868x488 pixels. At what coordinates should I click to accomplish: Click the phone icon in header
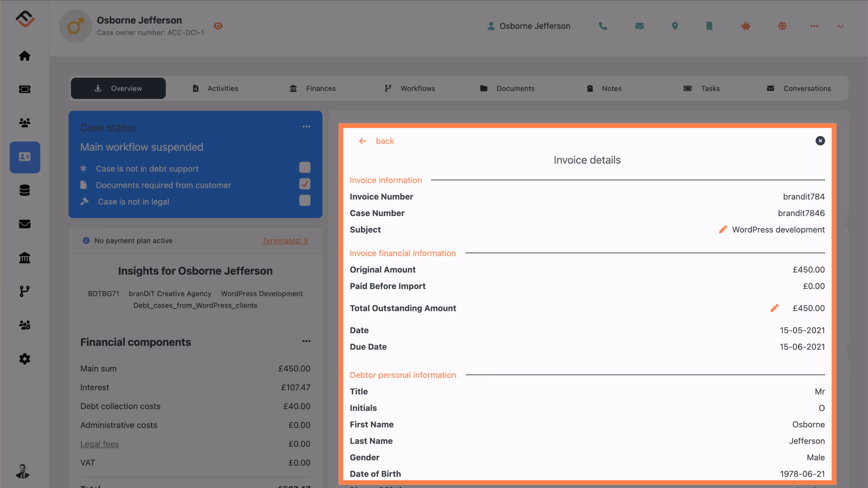point(603,26)
